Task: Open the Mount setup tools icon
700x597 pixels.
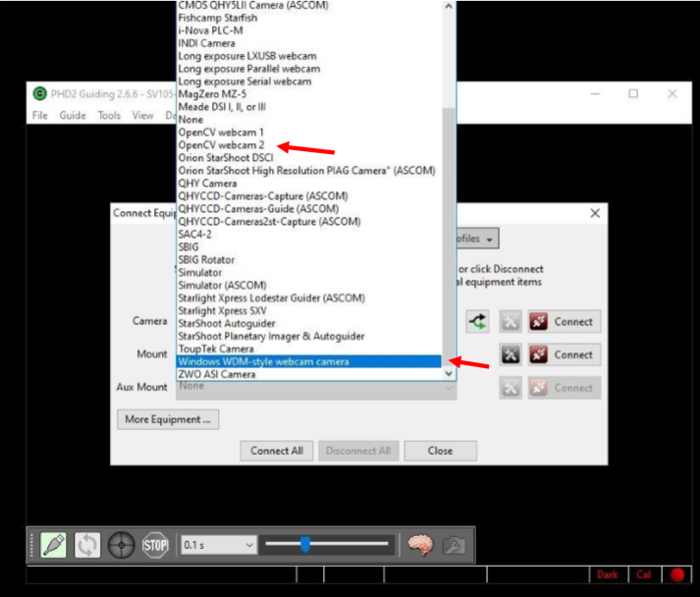Action: 511,355
